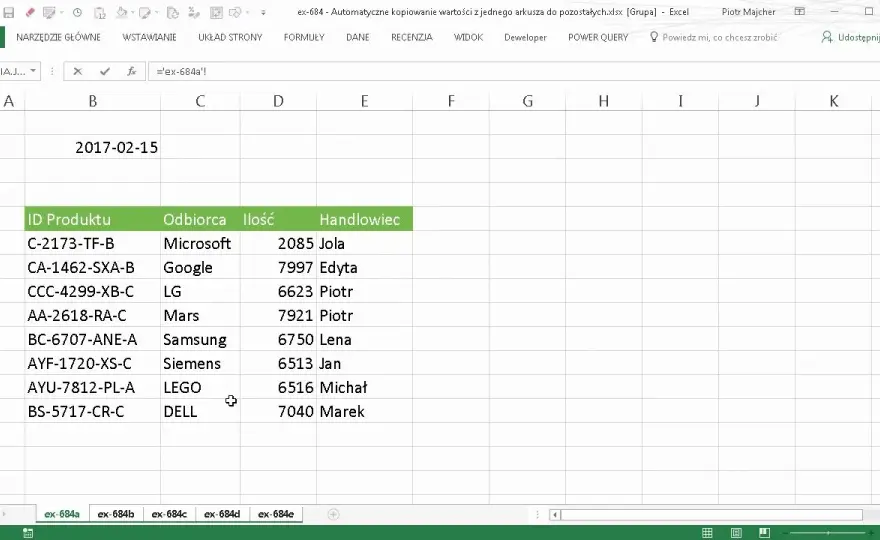
Task: Click the cell with value 6623
Action: point(278,291)
